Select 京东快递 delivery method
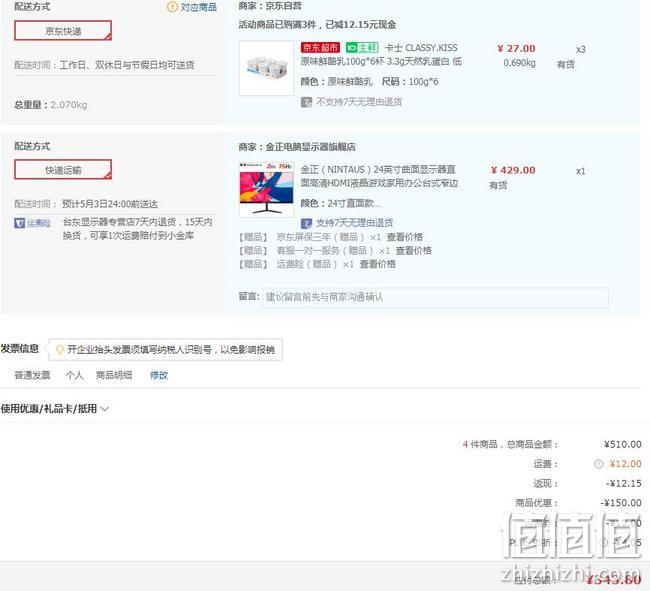The height and width of the screenshot is (591, 650). tap(63, 31)
